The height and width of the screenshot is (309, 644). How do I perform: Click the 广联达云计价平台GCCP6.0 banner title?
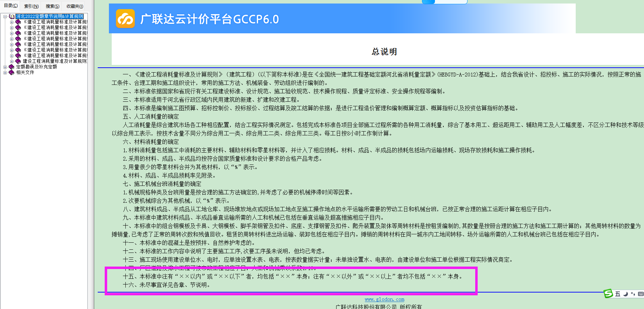[209, 19]
